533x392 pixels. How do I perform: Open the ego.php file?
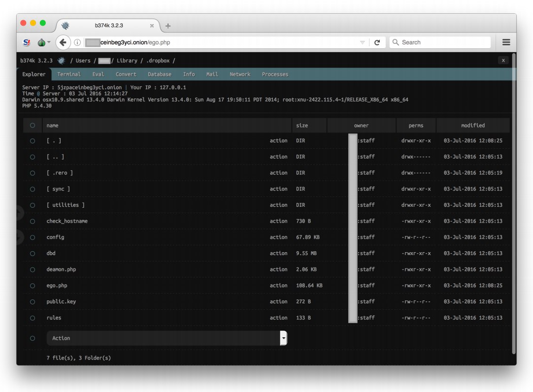pyautogui.click(x=57, y=286)
